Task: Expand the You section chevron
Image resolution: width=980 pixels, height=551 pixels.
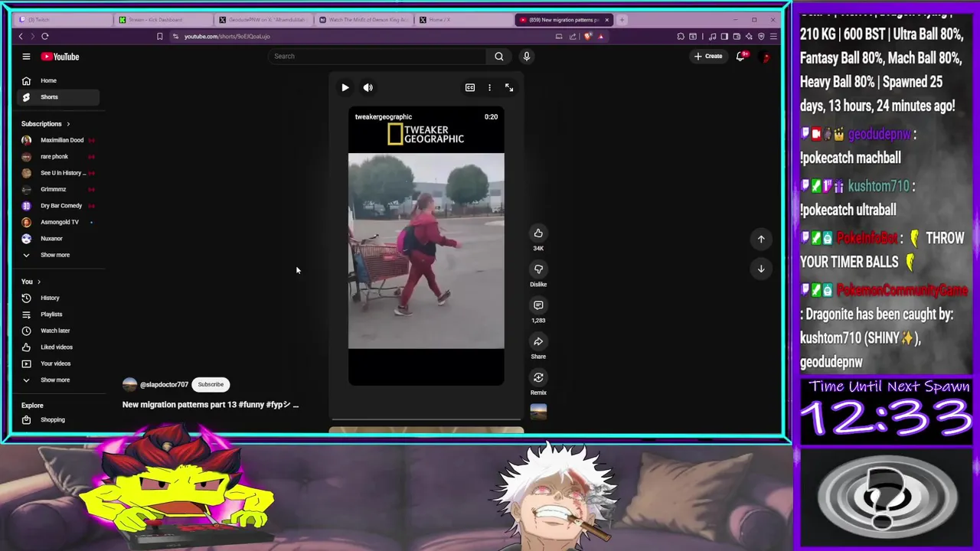Action: pyautogui.click(x=39, y=282)
